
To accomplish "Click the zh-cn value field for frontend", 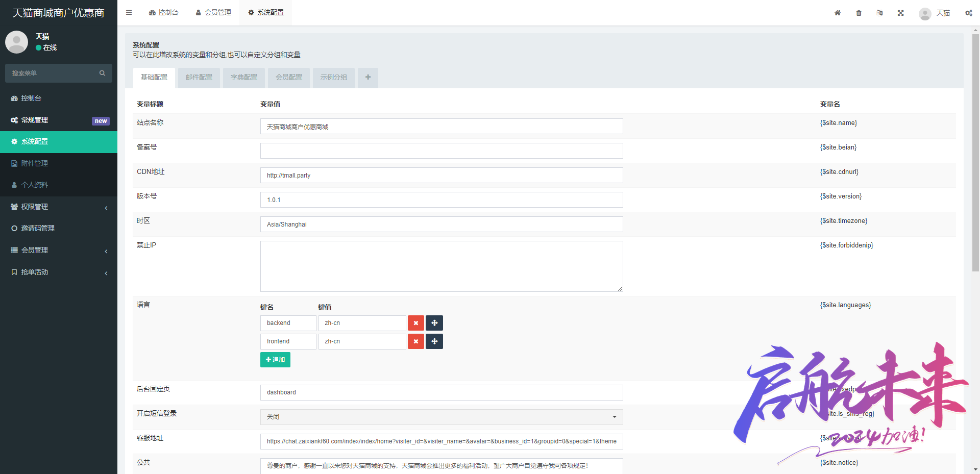I will pos(362,341).
